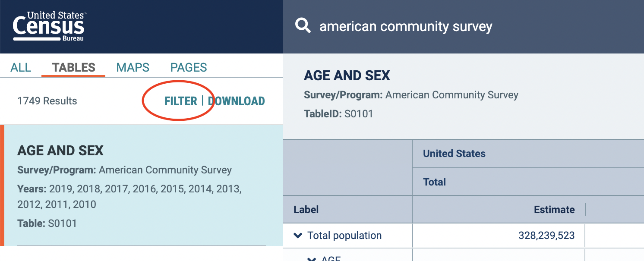Switch to the ALL results tab
This screenshot has width=644, height=261.
[x=21, y=68]
